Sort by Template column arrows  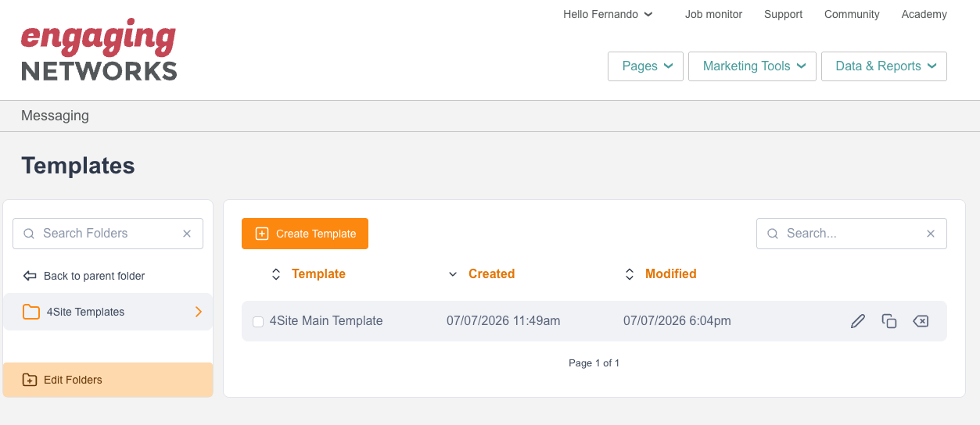click(275, 274)
